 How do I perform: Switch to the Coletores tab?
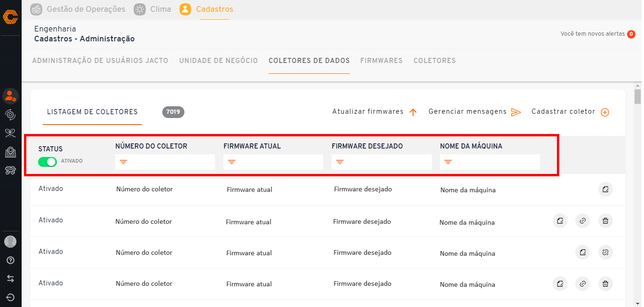pyautogui.click(x=435, y=61)
